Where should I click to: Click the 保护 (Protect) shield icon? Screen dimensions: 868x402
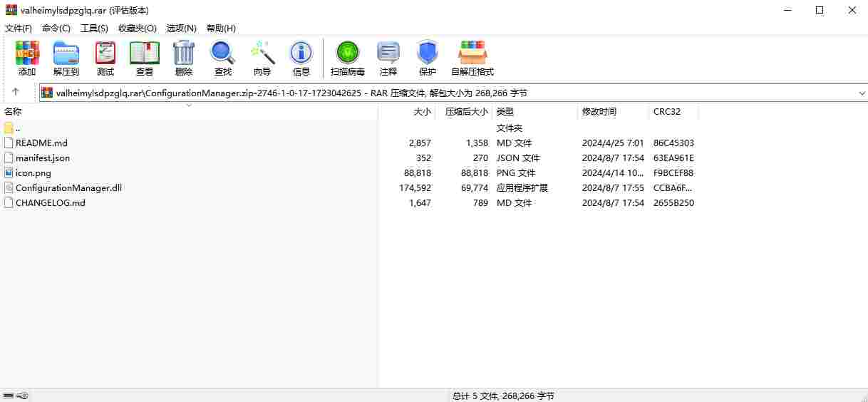428,53
